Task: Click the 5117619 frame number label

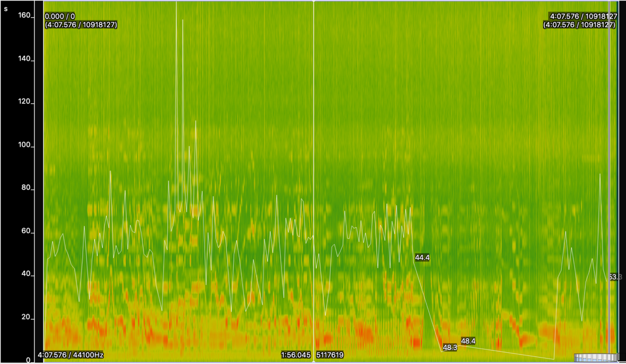Action: [330, 355]
